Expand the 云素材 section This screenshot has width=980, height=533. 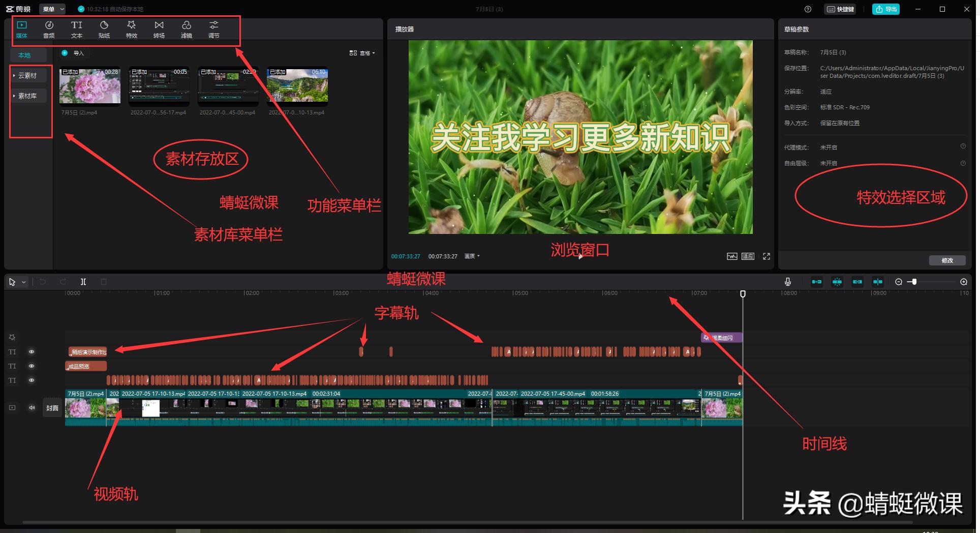pyautogui.click(x=28, y=75)
